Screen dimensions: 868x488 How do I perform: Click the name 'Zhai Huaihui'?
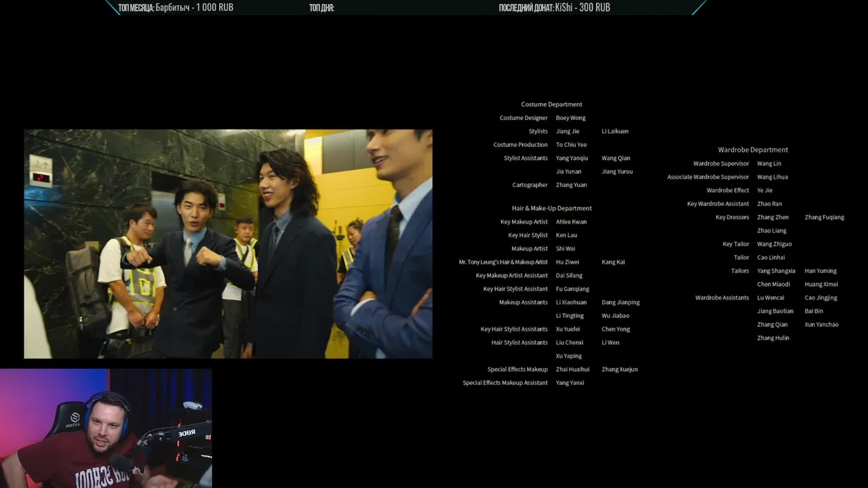(572, 369)
